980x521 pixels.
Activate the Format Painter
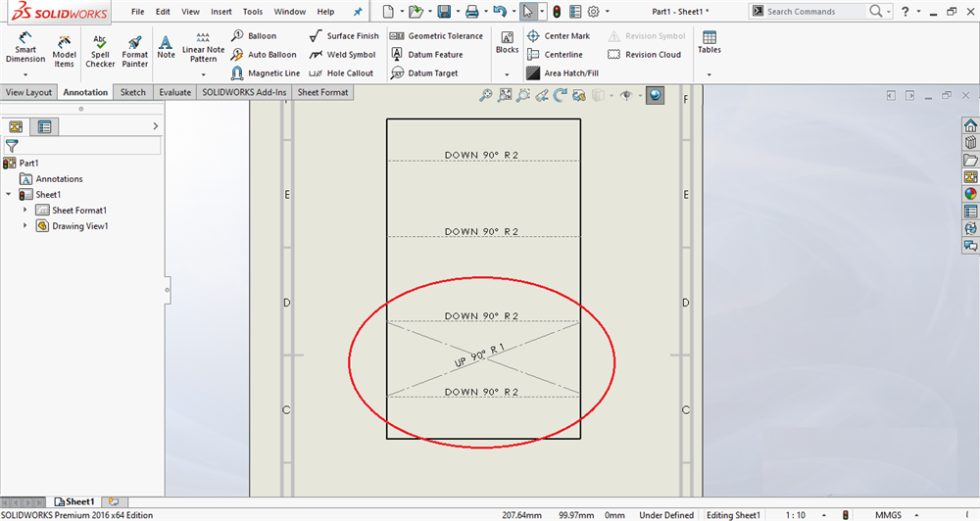(x=135, y=51)
